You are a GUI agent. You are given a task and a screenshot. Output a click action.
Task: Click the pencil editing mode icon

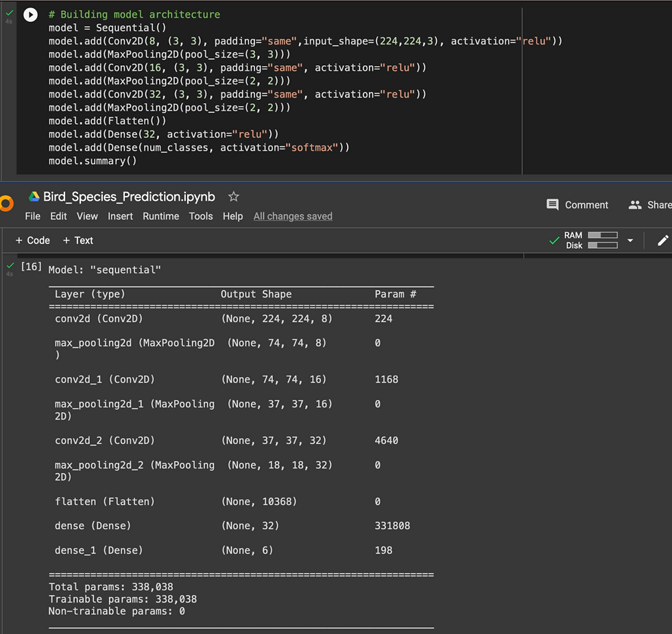click(662, 241)
